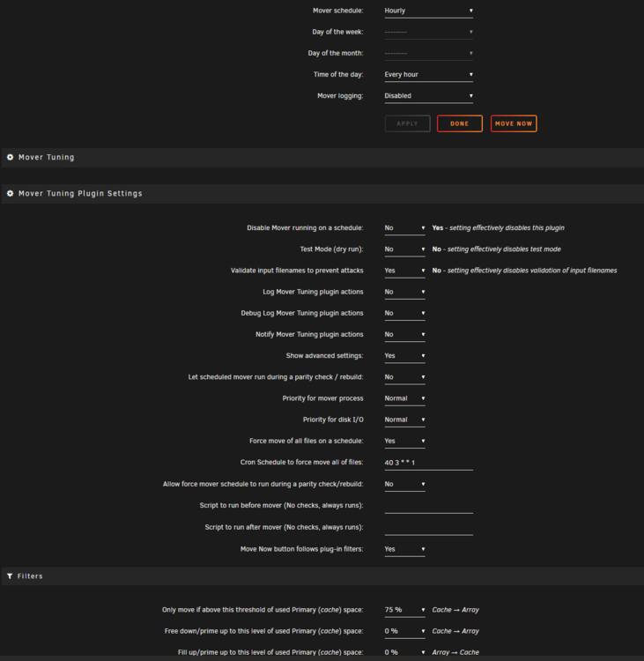Image resolution: width=644 pixels, height=661 pixels.
Task: Click the Move Now button
Action: (514, 123)
